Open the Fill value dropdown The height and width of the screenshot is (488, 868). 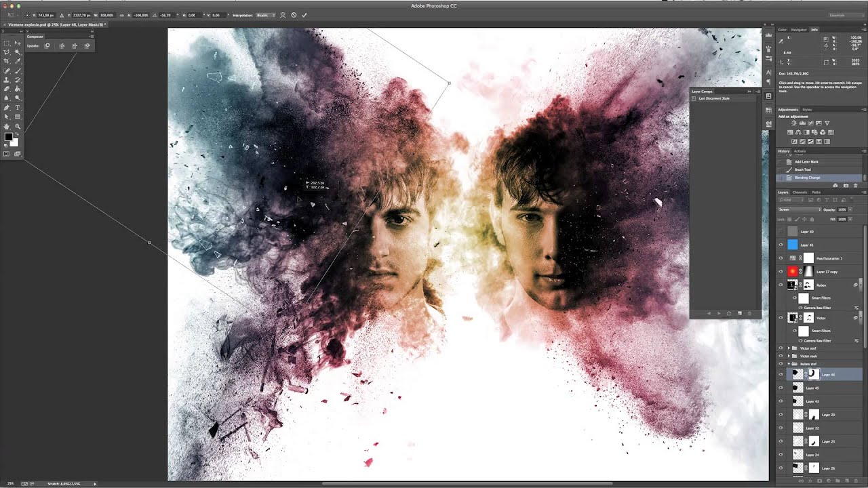point(849,219)
